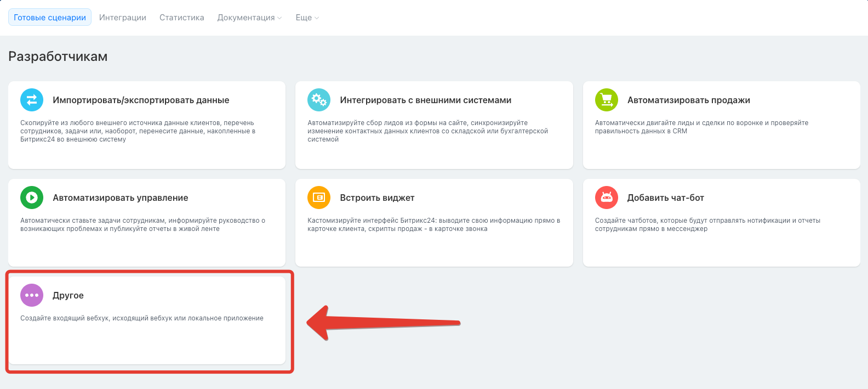
Task: Click the orange widget icon
Action: pyautogui.click(x=319, y=198)
